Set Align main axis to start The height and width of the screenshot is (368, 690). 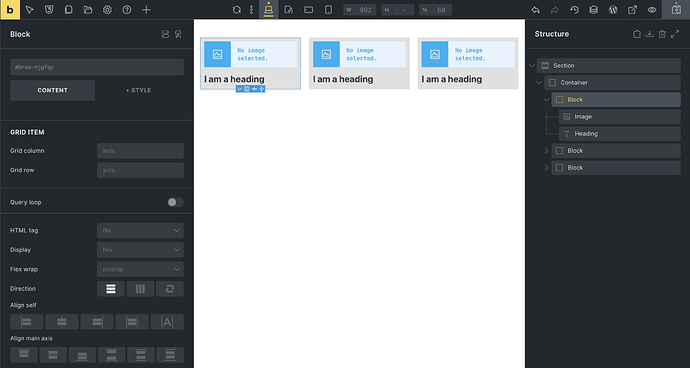(x=24, y=355)
